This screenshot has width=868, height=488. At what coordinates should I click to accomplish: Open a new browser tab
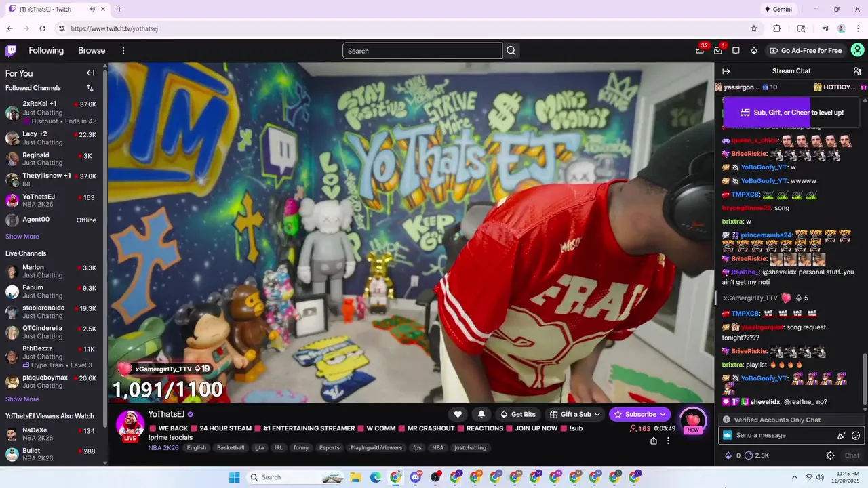(x=119, y=9)
